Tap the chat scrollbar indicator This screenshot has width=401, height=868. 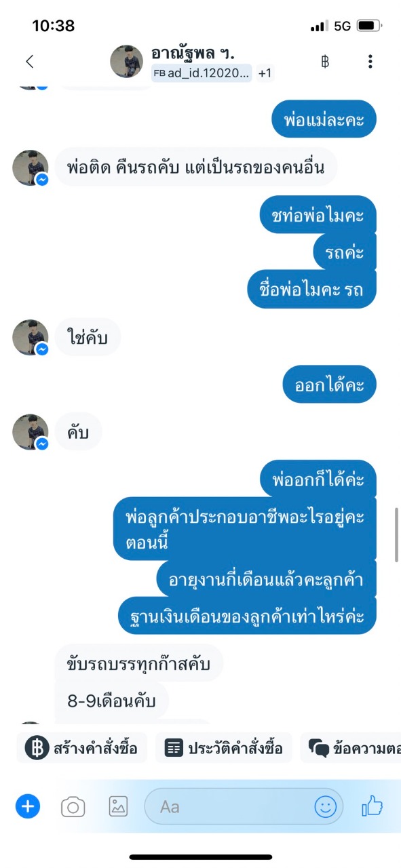(396, 534)
